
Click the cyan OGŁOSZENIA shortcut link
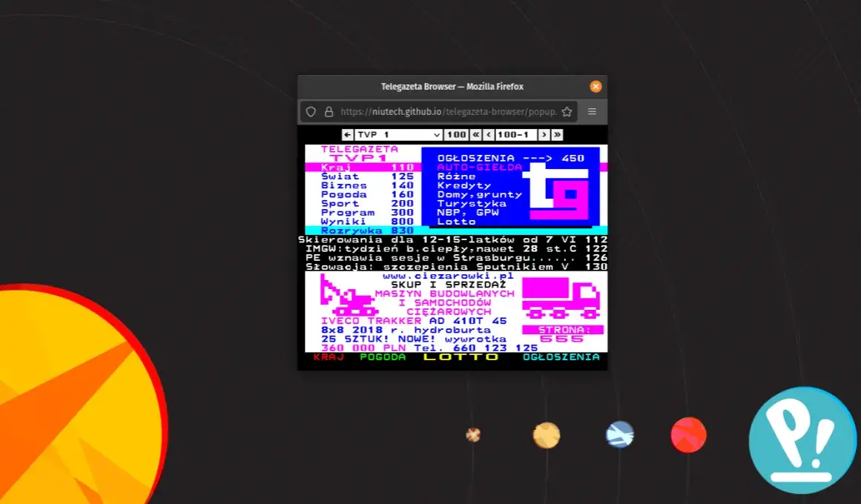pyautogui.click(x=561, y=357)
